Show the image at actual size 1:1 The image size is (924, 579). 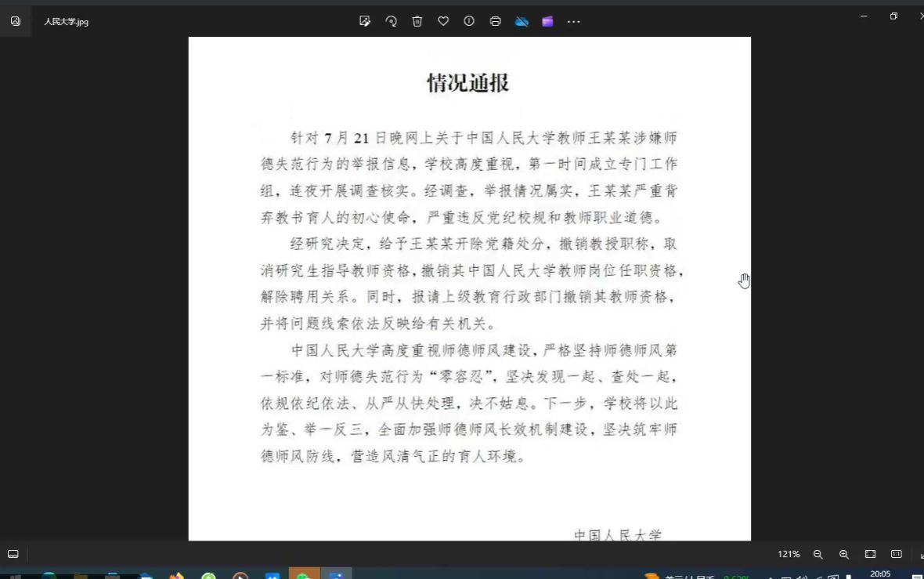(x=897, y=554)
